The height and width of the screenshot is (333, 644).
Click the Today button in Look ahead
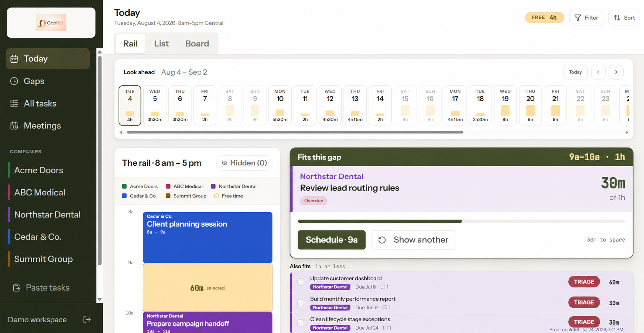click(x=575, y=72)
